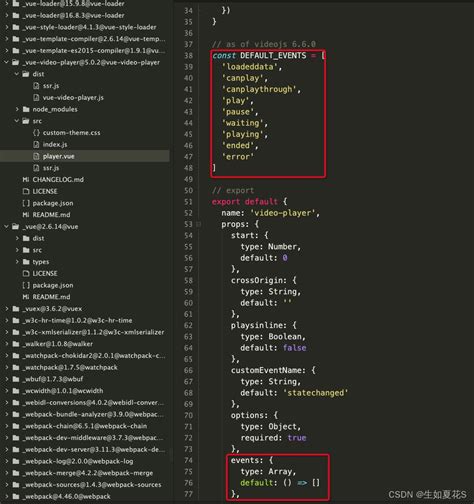
Task: Toggle the code fold marker at line 53
Action: 198,224
